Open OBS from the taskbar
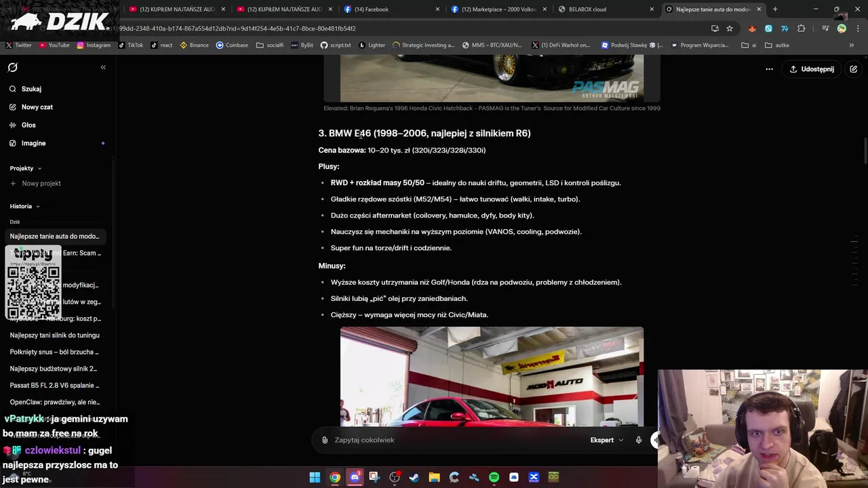Viewport: 868px width, 488px height. coord(395,477)
